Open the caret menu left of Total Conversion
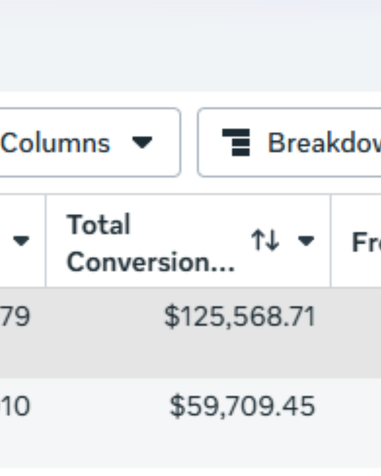Screen dimensions: 381x476 [21, 241]
